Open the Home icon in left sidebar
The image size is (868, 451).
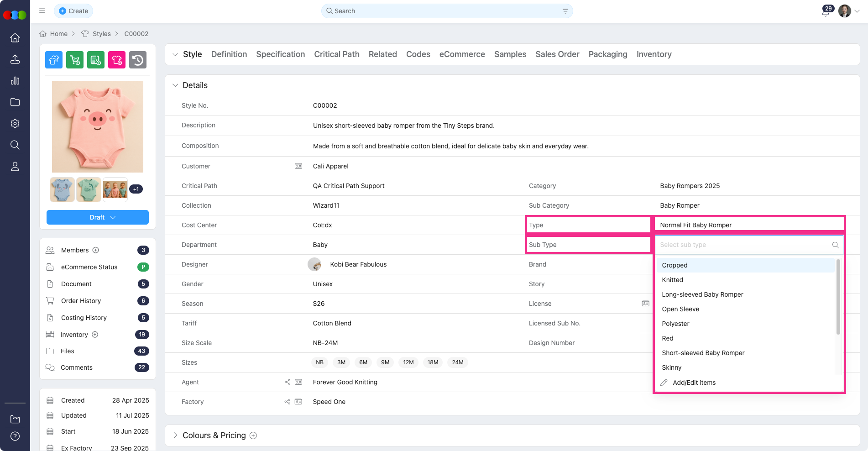15,38
